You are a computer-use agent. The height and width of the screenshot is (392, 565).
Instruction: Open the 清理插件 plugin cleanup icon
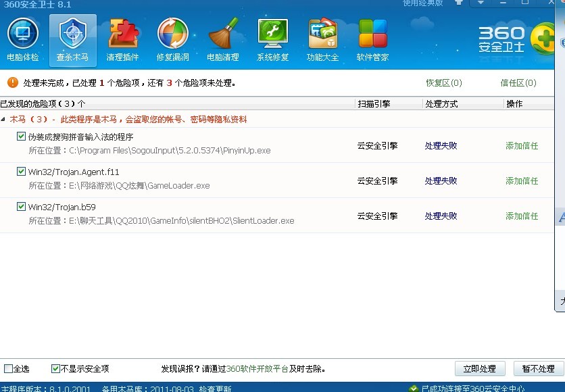click(x=122, y=41)
